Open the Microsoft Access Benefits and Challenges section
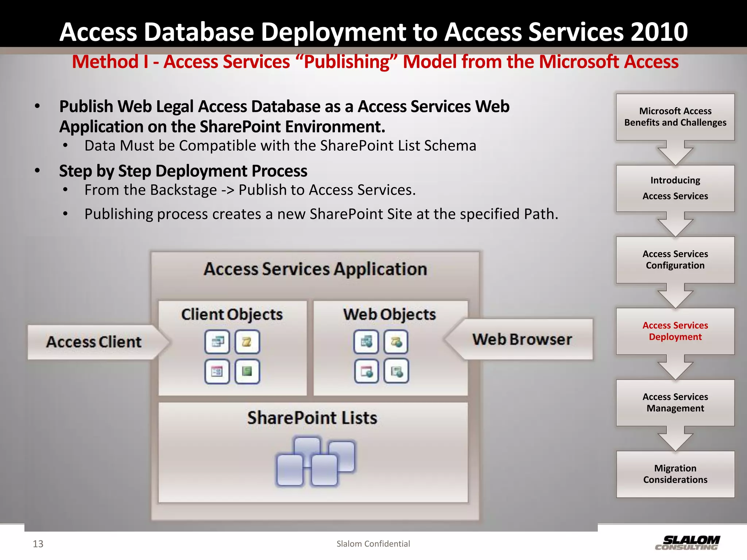The image size is (747, 560). (x=675, y=117)
